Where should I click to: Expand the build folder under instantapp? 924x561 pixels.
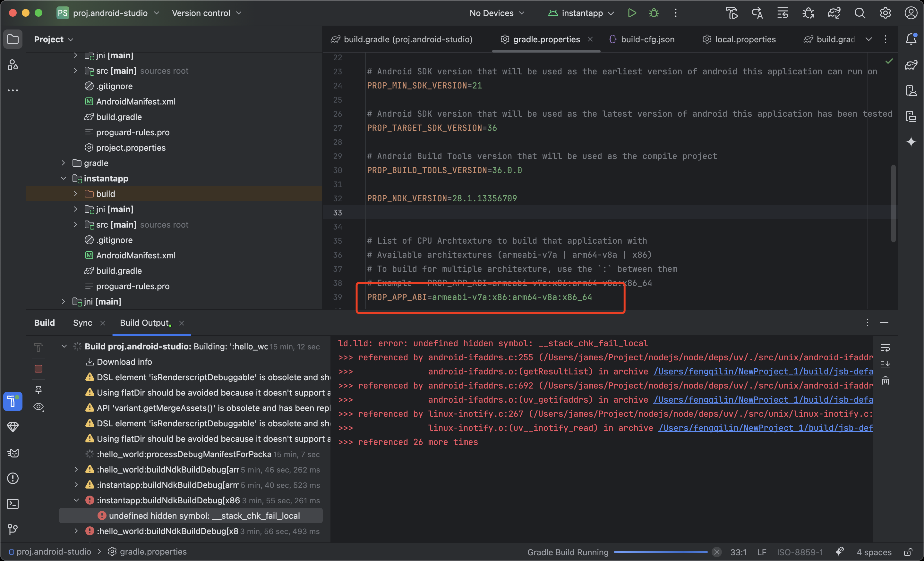pos(75,194)
